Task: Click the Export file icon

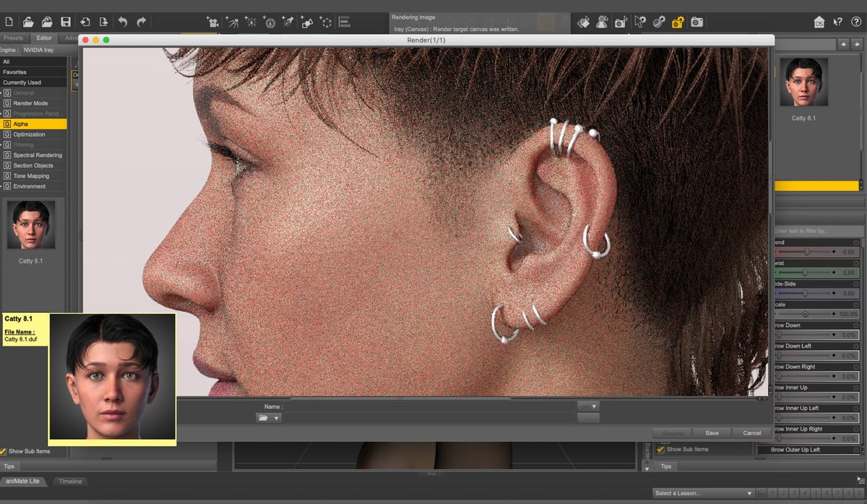Action: click(104, 22)
